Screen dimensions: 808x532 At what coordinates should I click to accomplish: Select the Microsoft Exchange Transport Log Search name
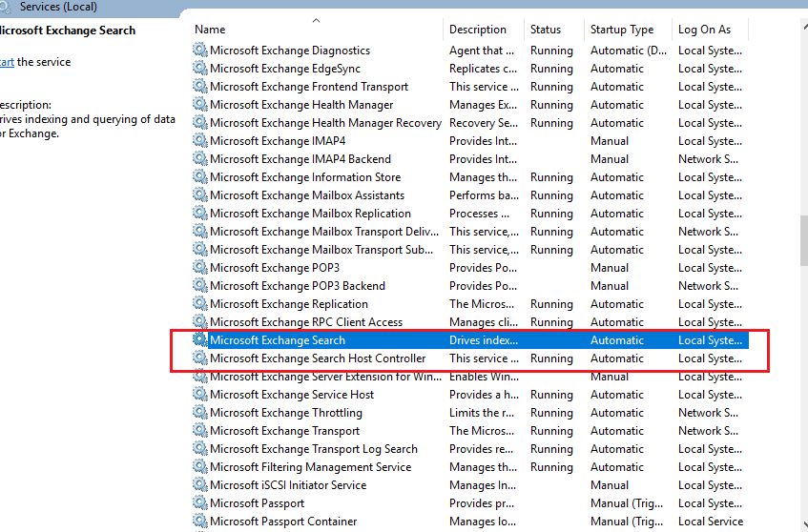[x=313, y=448]
